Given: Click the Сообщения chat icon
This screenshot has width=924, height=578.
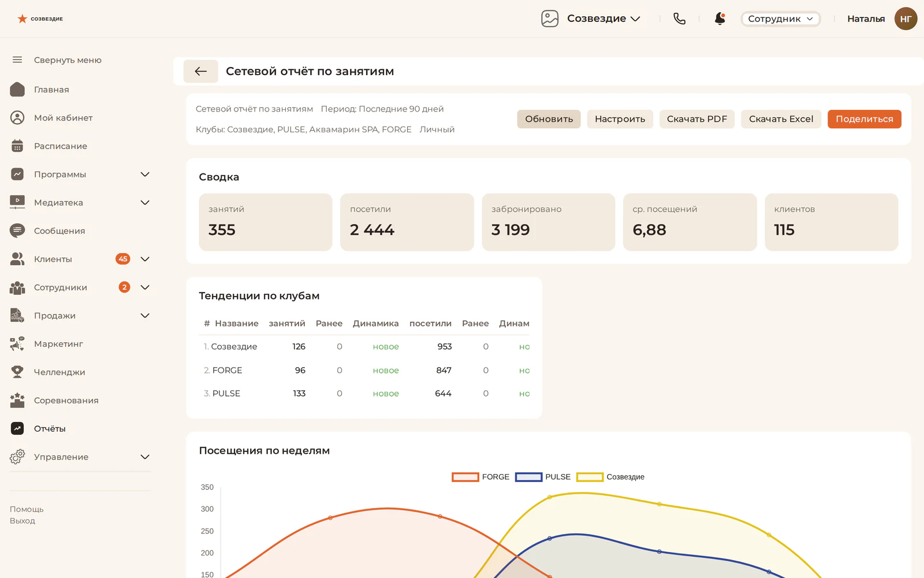Looking at the screenshot, I should 17,231.
